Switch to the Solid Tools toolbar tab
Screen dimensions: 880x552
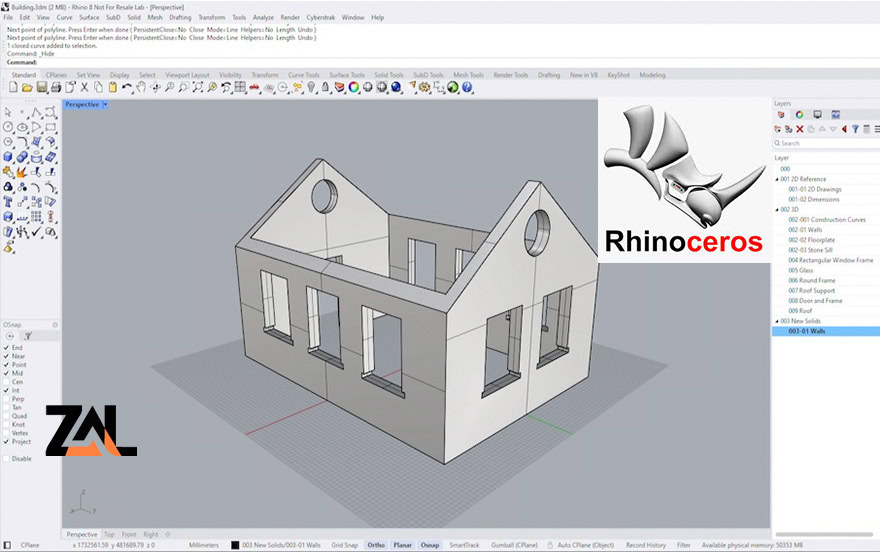click(x=389, y=75)
